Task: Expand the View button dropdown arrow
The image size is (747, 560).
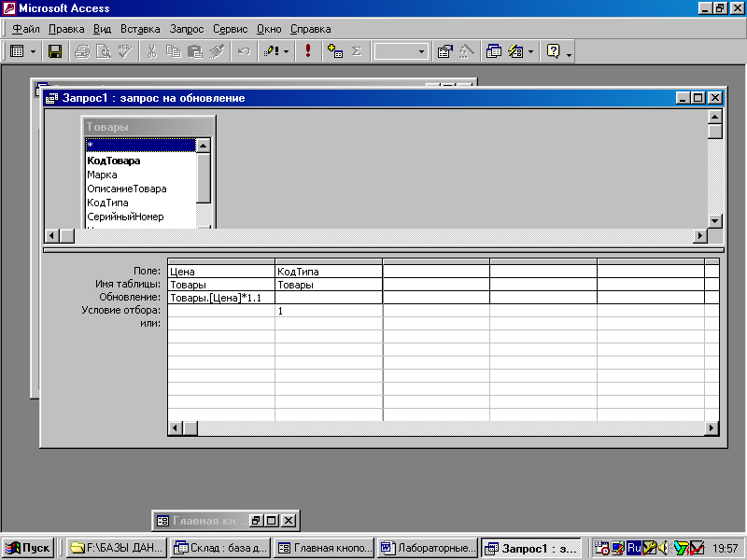Action: click(34, 52)
